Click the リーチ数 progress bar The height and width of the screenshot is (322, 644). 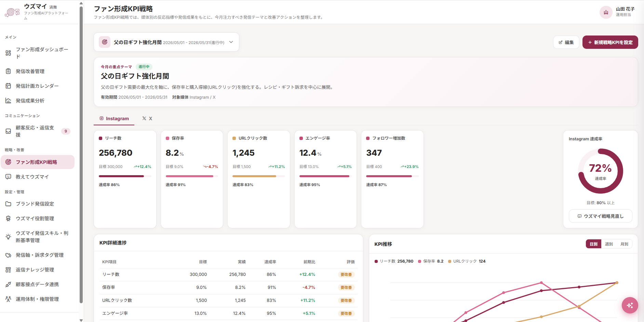(125, 176)
